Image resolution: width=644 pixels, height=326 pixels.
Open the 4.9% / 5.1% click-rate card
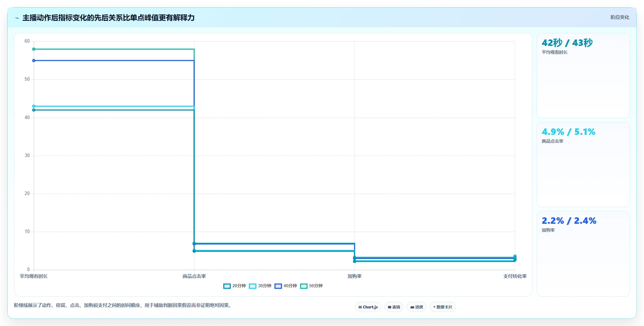(583, 165)
